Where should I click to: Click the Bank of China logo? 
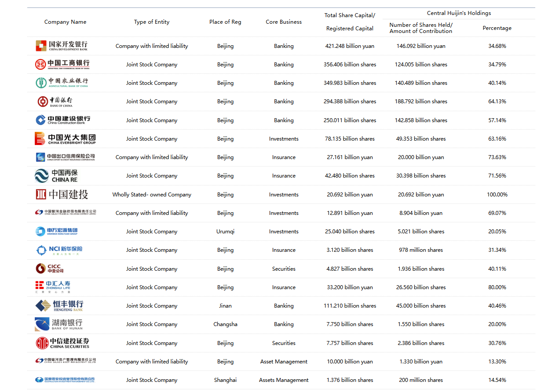click(x=55, y=102)
